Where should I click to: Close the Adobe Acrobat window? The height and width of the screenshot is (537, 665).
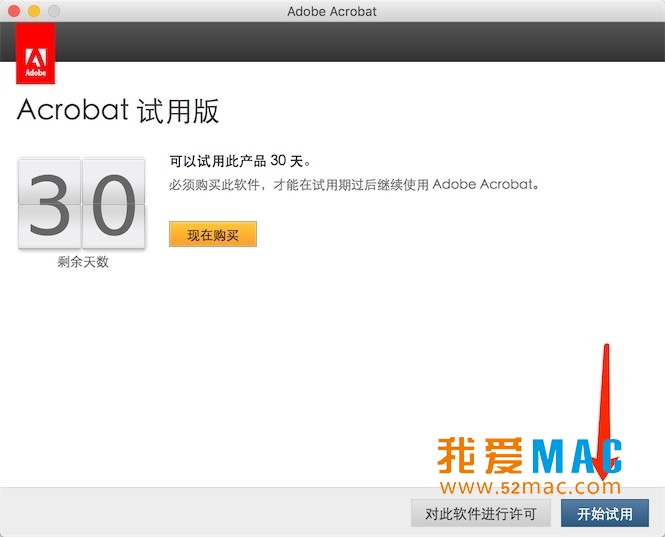14,11
